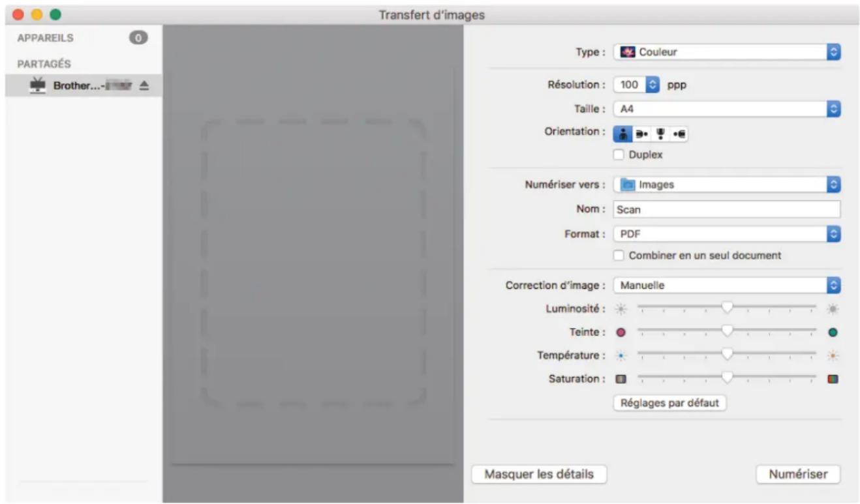Select the Brother scanner in sidebar
This screenshot has width=860, height=504.
pyautogui.click(x=83, y=86)
